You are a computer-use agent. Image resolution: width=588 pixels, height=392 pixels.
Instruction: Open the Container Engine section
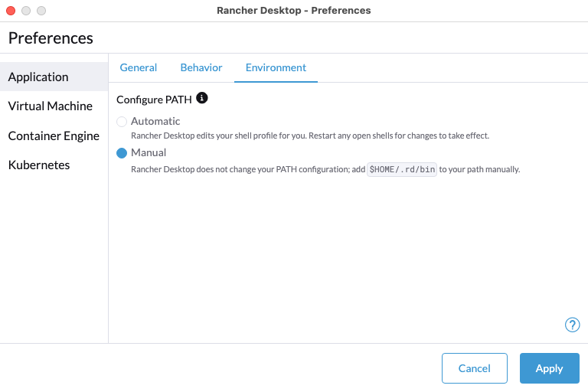[54, 136]
